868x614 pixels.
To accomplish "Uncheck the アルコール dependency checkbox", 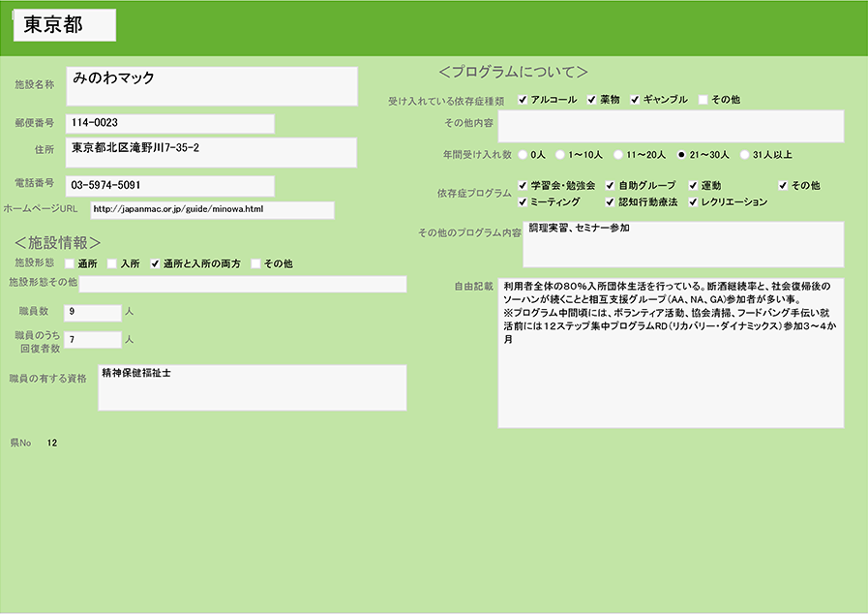I will [523, 100].
